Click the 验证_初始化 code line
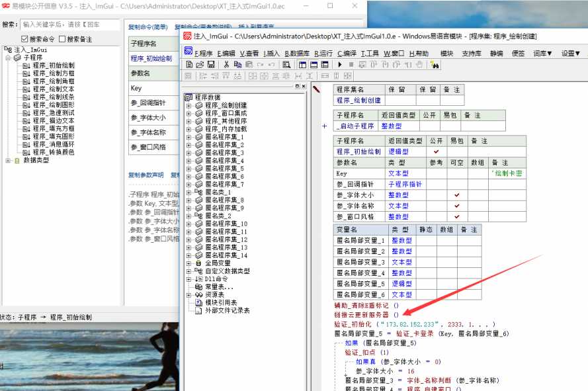The width and height of the screenshot is (588, 391). pyautogui.click(x=415, y=324)
